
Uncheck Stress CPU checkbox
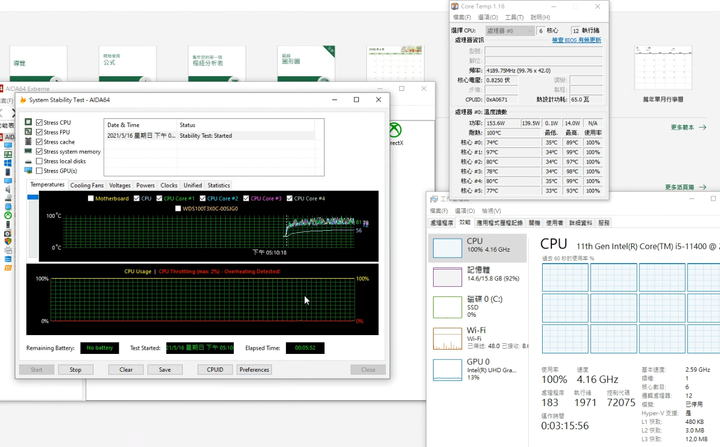point(39,122)
